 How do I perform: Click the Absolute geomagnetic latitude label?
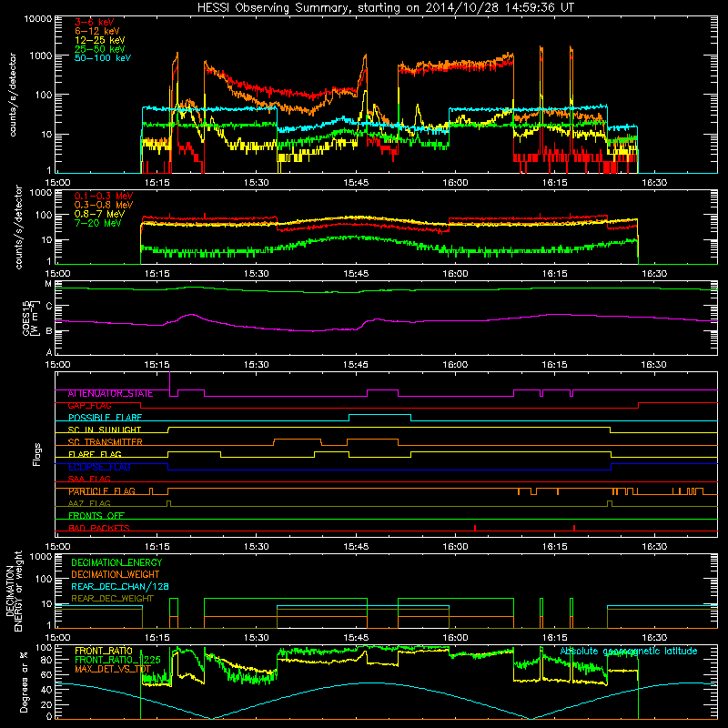tap(629, 652)
